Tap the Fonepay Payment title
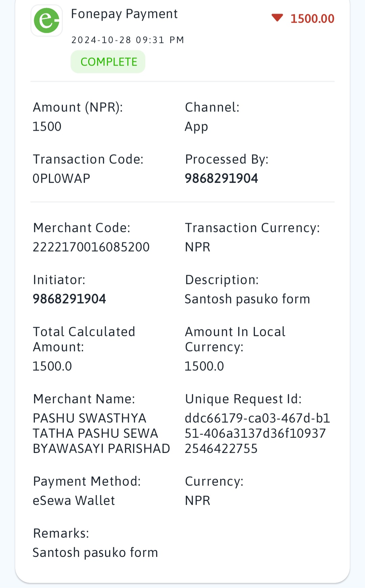365x588 pixels. click(124, 14)
